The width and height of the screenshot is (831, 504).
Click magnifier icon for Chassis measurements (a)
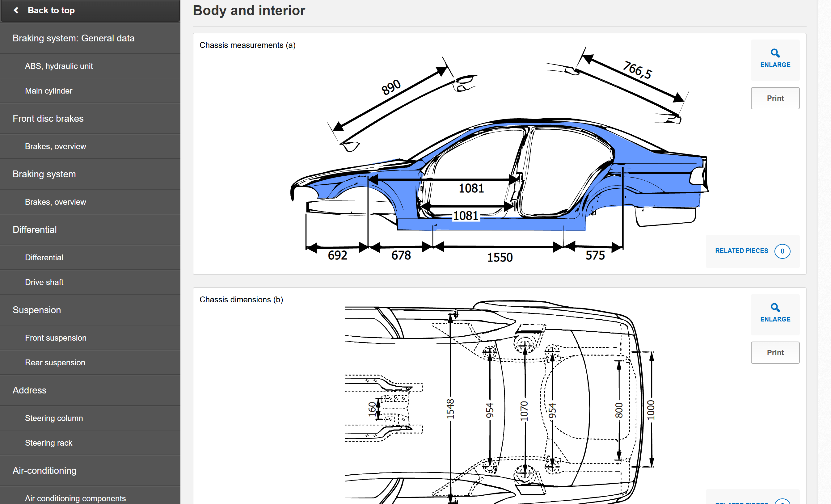click(775, 53)
